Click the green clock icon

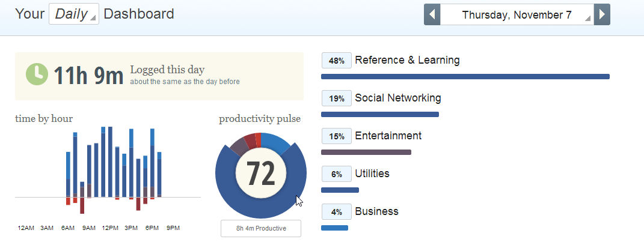37,74
